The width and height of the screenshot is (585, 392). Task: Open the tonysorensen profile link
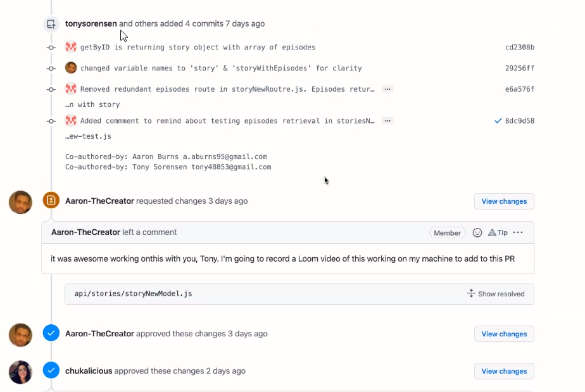coord(91,24)
